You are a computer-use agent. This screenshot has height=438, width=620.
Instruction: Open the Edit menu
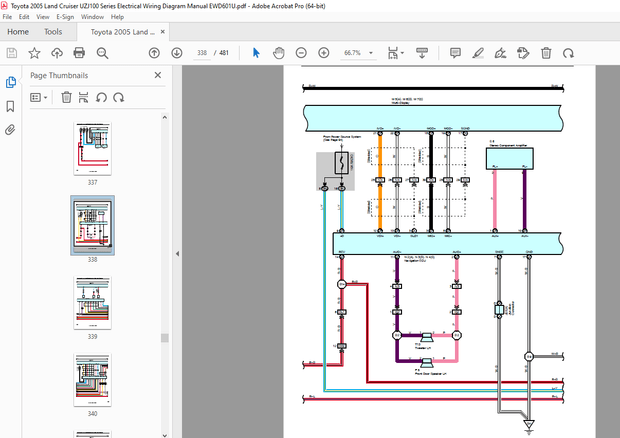click(24, 17)
